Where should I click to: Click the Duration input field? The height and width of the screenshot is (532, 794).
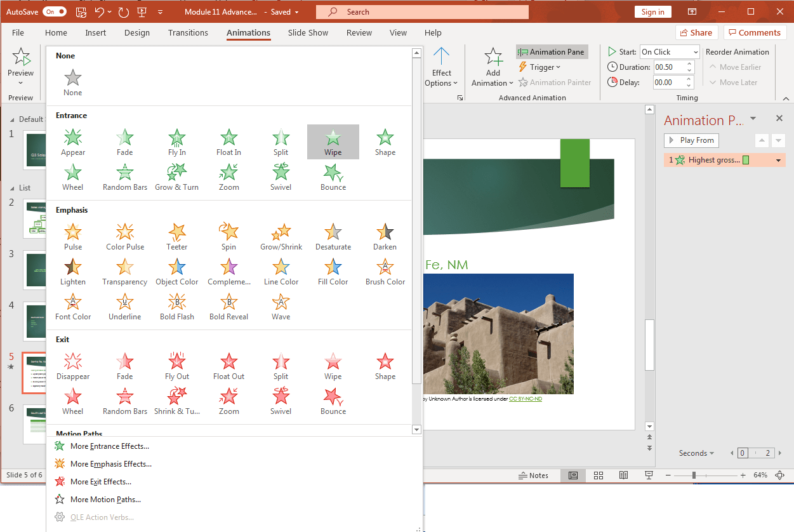click(669, 67)
